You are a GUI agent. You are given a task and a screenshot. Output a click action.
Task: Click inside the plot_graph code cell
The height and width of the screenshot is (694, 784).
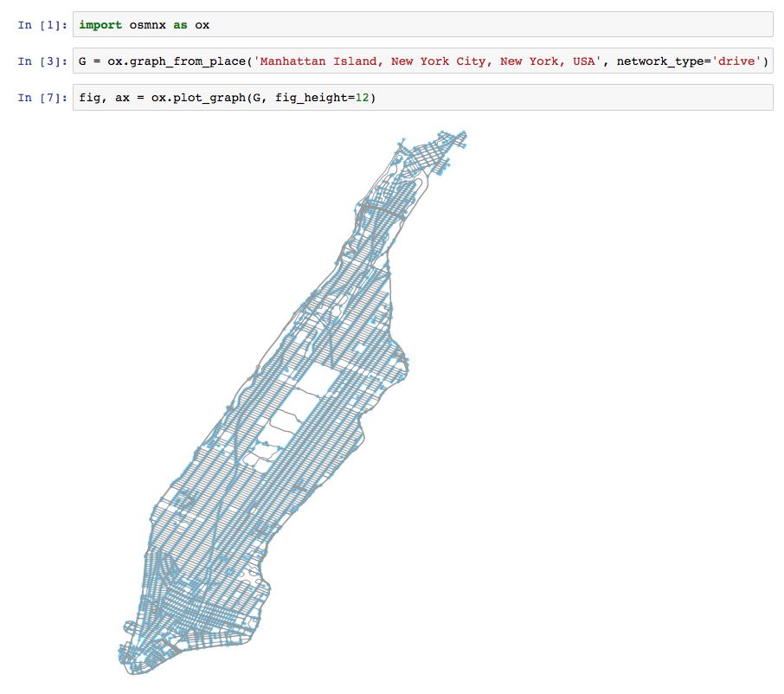(x=433, y=97)
